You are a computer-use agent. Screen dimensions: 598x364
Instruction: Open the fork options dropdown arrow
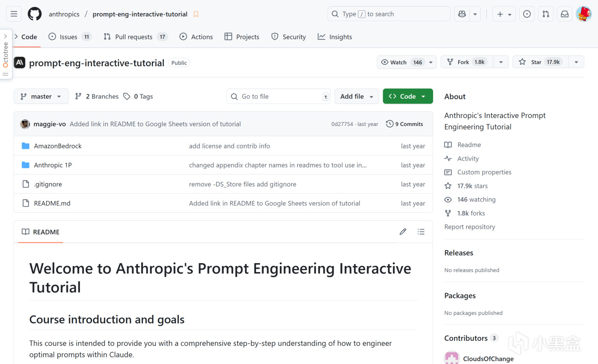click(501, 62)
